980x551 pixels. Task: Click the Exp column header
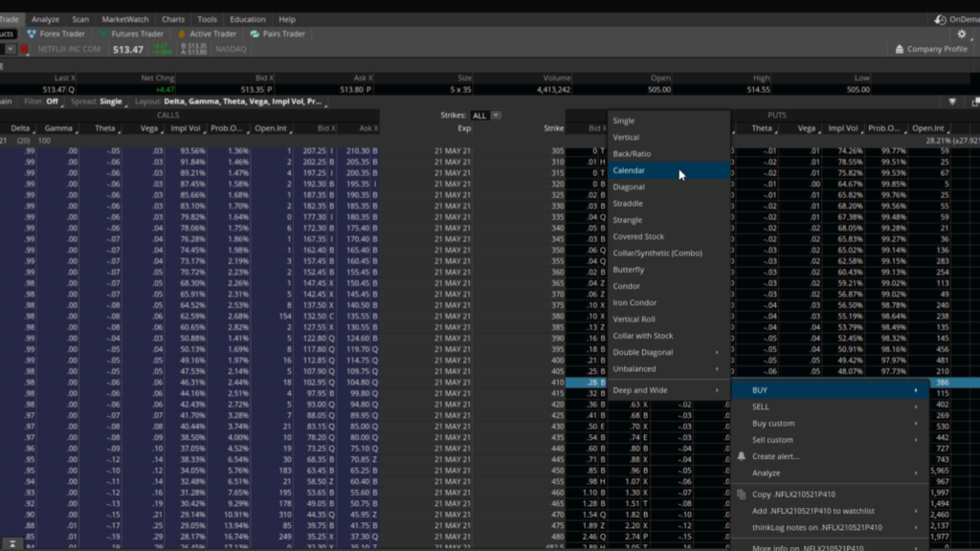tap(464, 128)
